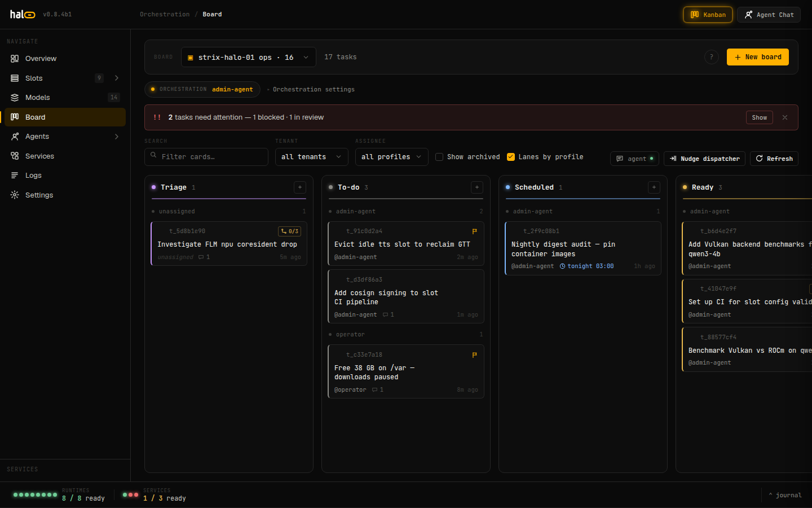Screen dimensions: 812x508
Task: Collapse admin-agent lane in Ready
Action: pos(747,212)
